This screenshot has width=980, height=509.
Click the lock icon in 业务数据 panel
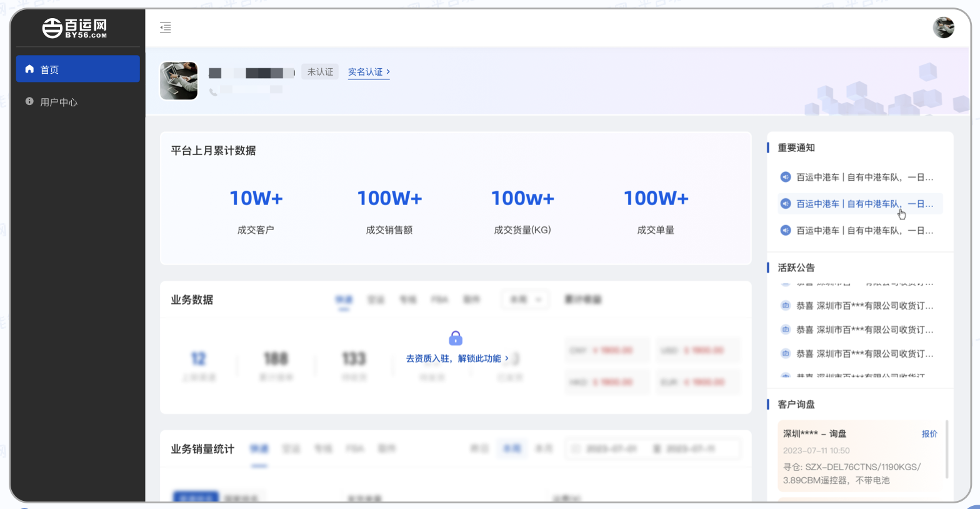pos(456,338)
